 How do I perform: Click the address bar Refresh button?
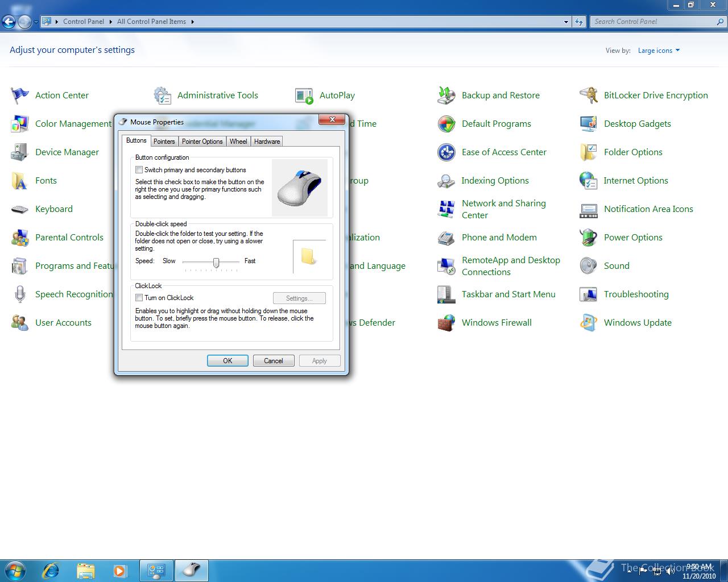coord(579,22)
